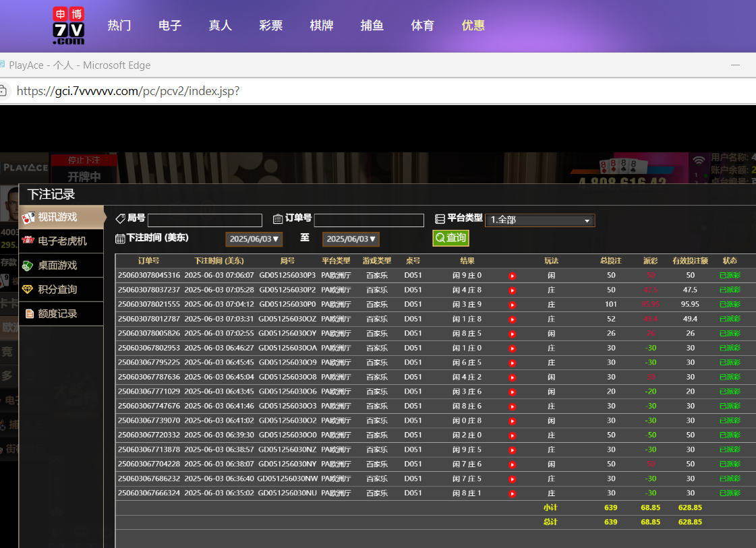756x548 pixels.
Task: Expand the end date picker after 至
Action: 351,239
